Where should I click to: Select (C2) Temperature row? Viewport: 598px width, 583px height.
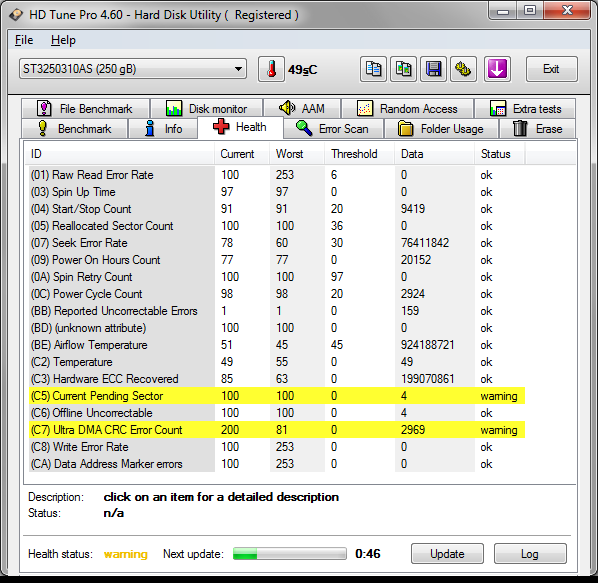[x=276, y=362]
